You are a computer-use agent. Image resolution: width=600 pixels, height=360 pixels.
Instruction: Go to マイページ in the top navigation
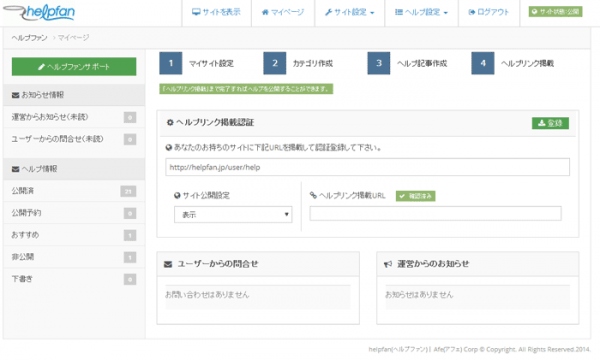(x=283, y=12)
